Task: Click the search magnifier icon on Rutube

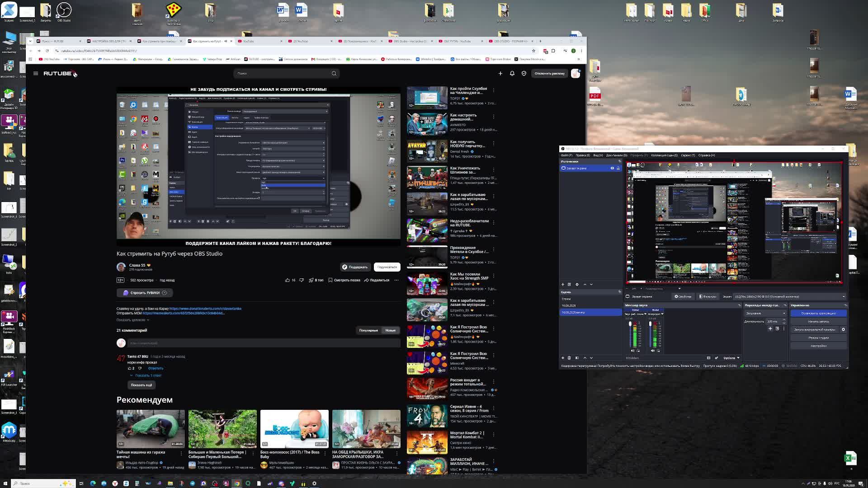Action: [334, 73]
